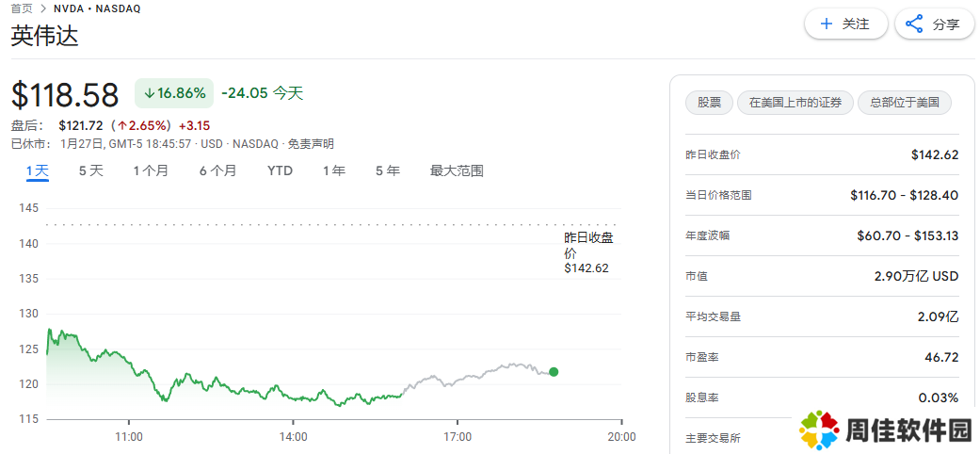The height and width of the screenshot is (454, 980).
Task: Select the 最大范围 range tab
Action: [457, 170]
